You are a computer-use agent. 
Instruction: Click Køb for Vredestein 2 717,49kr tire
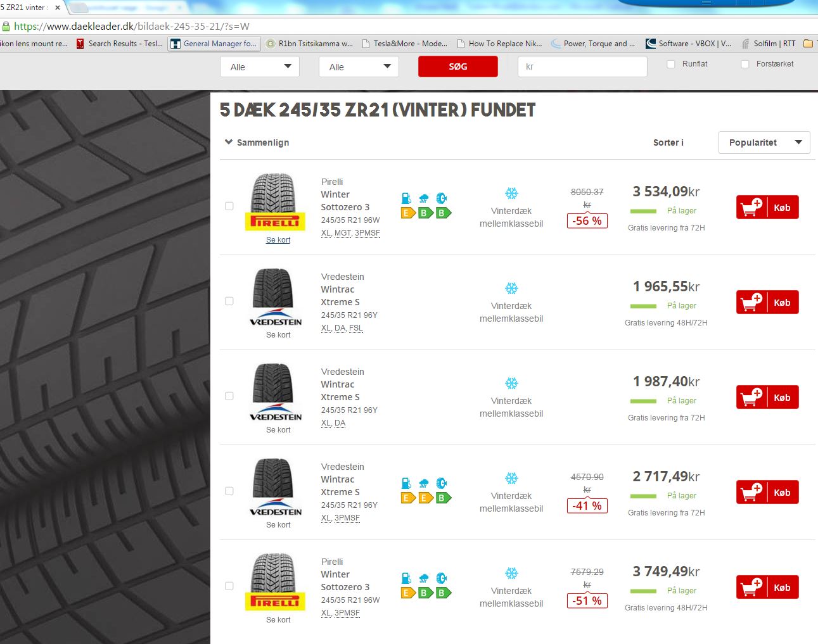click(x=767, y=492)
